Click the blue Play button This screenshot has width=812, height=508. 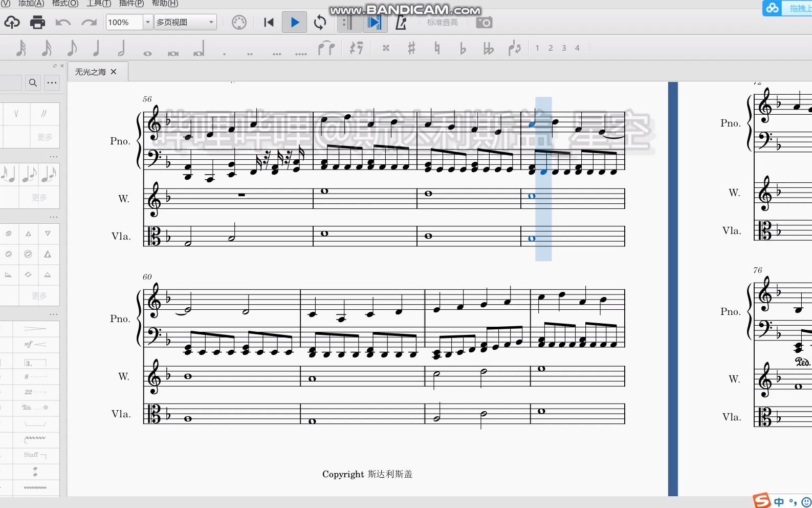[295, 23]
